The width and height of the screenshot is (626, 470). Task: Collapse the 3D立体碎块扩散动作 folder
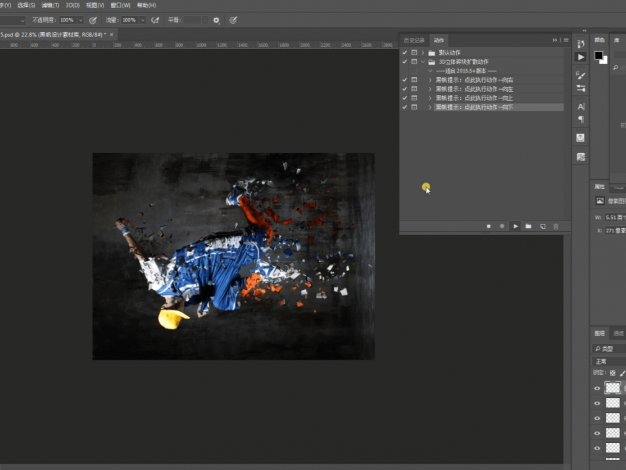pyautogui.click(x=423, y=62)
